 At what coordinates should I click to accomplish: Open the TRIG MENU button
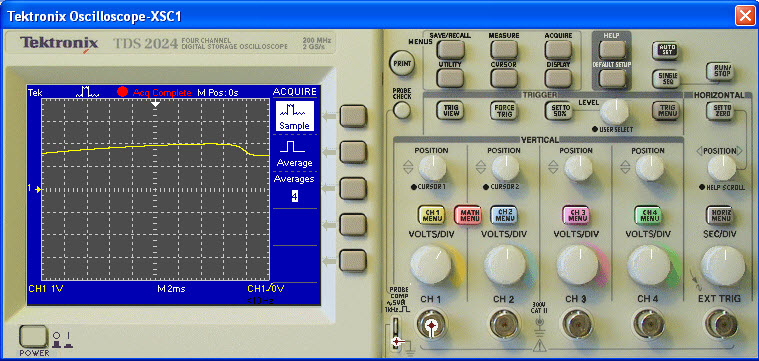pyautogui.click(x=666, y=110)
